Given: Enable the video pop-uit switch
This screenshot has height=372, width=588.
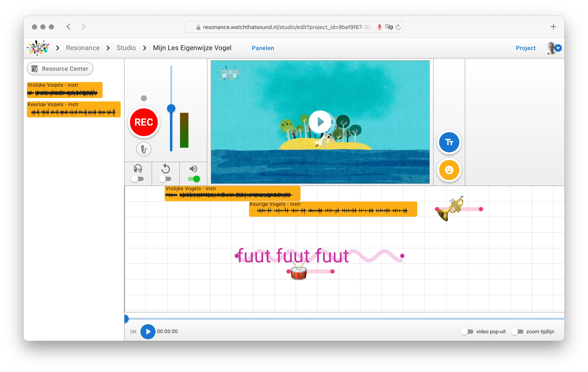Looking at the screenshot, I should pos(468,331).
